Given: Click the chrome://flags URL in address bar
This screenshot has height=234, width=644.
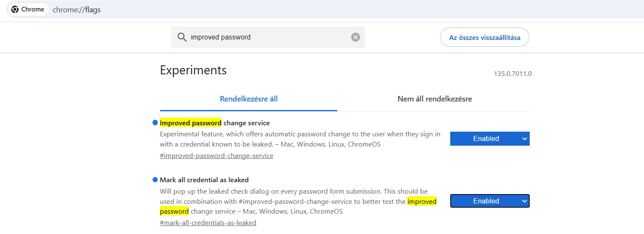Looking at the screenshot, I should click(x=77, y=10).
